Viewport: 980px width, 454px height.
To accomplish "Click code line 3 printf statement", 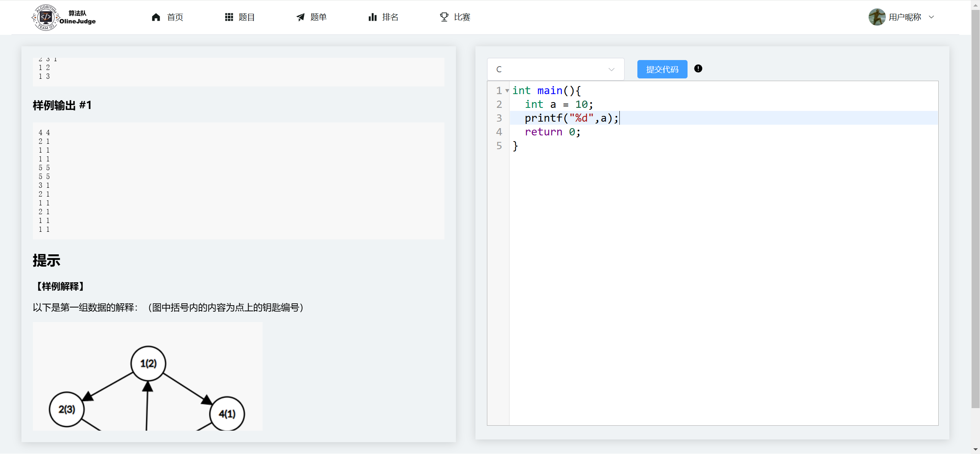I will (x=572, y=118).
